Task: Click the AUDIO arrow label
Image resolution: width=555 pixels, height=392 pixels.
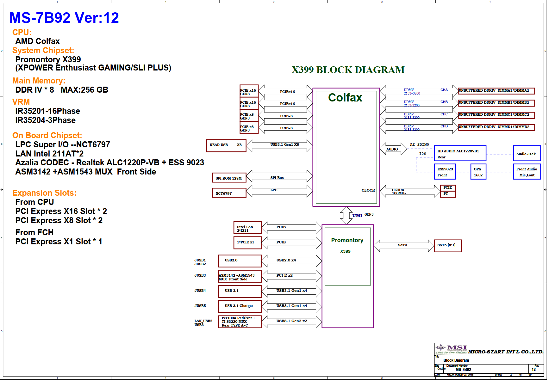Action: click(x=392, y=149)
